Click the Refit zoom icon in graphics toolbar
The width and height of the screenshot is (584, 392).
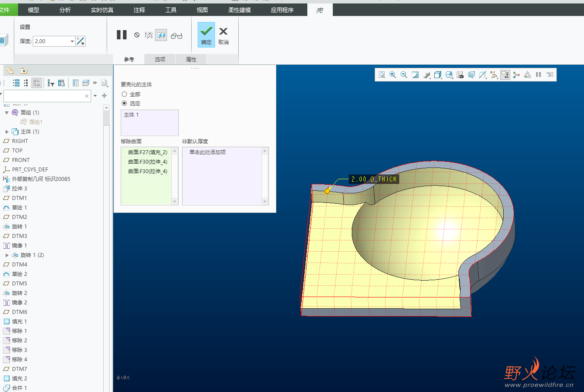click(x=382, y=75)
